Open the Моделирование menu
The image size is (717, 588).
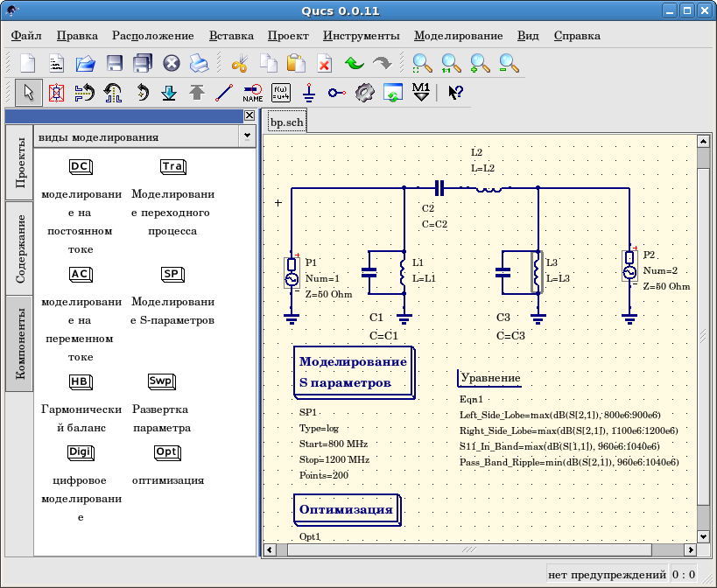pos(458,36)
